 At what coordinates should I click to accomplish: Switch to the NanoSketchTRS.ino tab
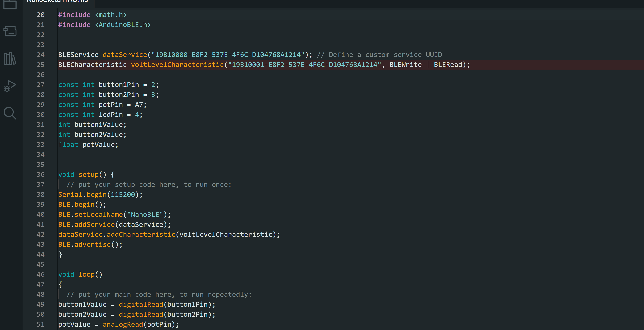click(57, 2)
